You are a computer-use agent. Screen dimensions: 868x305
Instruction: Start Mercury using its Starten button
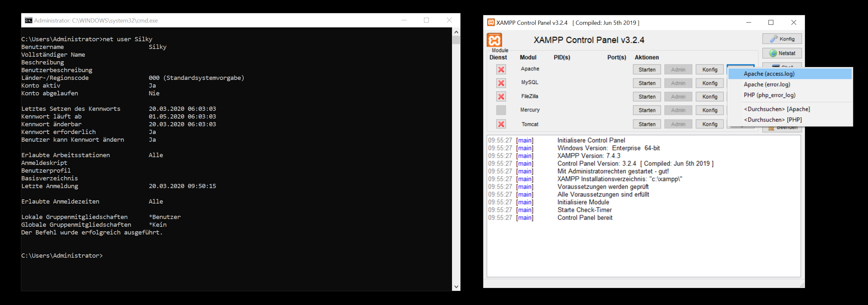pos(647,110)
